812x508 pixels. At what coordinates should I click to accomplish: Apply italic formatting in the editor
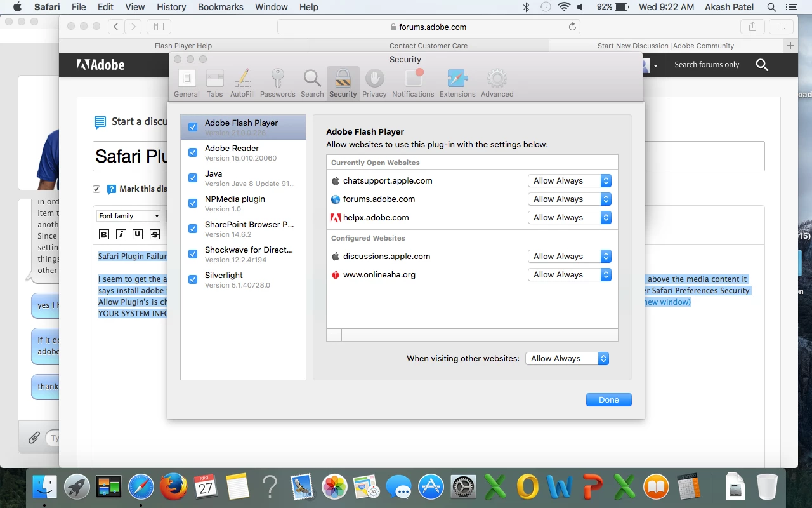121,234
